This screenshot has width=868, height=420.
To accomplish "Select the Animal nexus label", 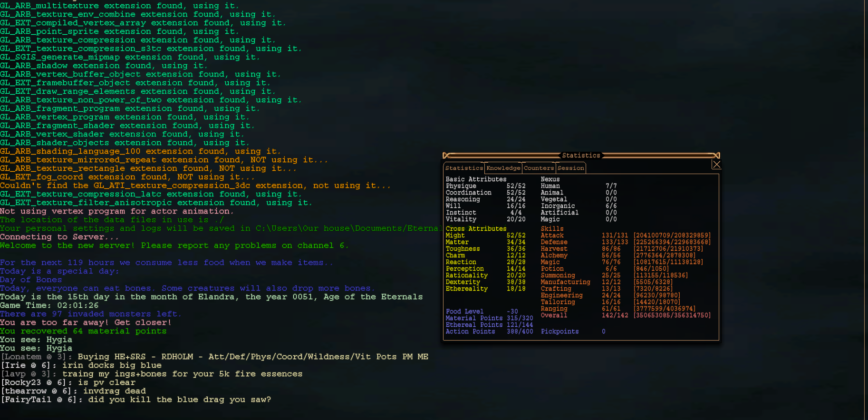I will (552, 193).
